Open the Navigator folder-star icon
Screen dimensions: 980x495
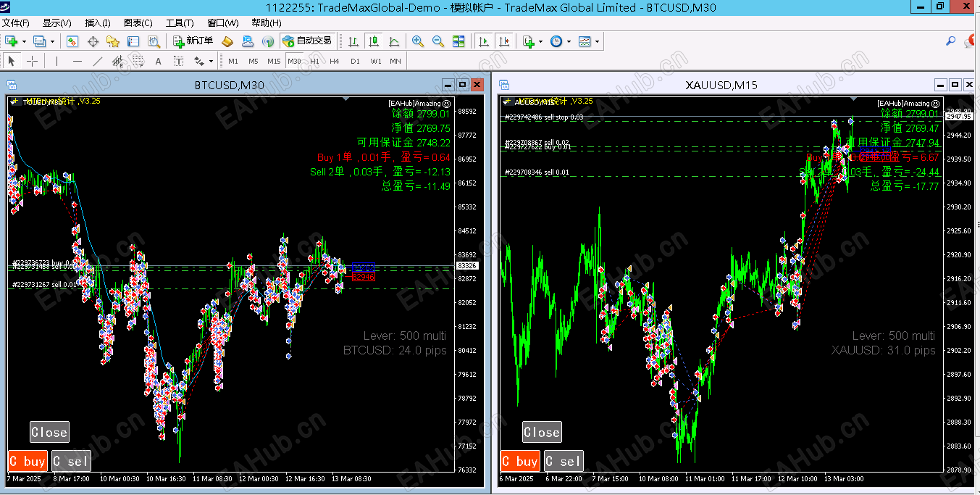(x=113, y=41)
